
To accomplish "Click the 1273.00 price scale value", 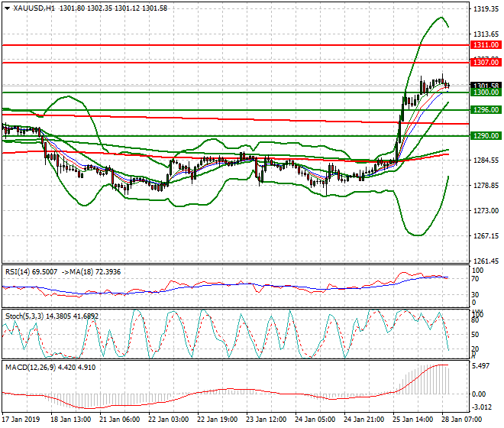I will pyautogui.click(x=486, y=211).
